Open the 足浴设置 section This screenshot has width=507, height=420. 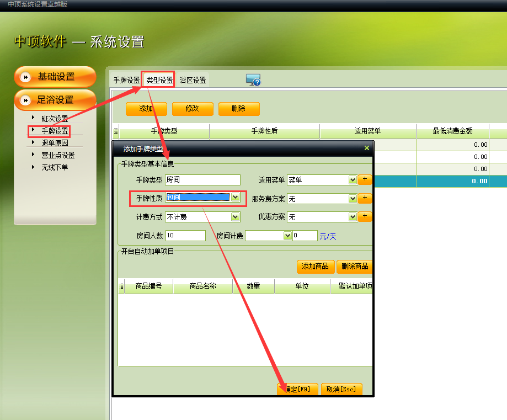55,100
